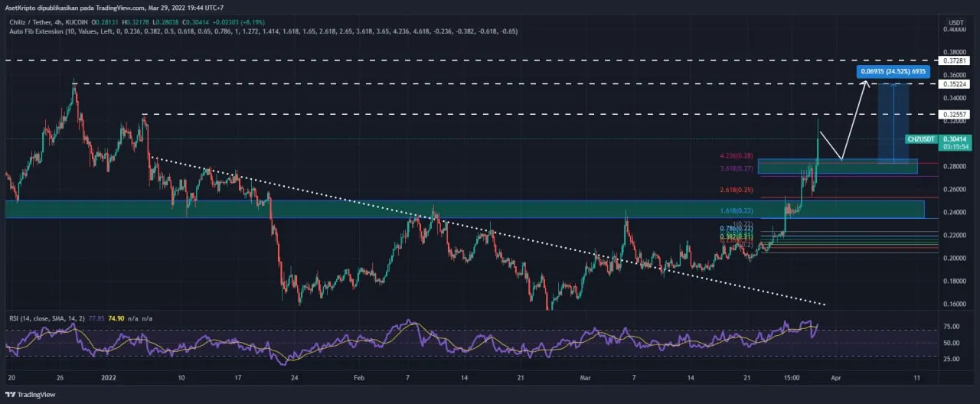Click the 0.35224 price level label
Screen dimensions: 980x404
(956, 83)
